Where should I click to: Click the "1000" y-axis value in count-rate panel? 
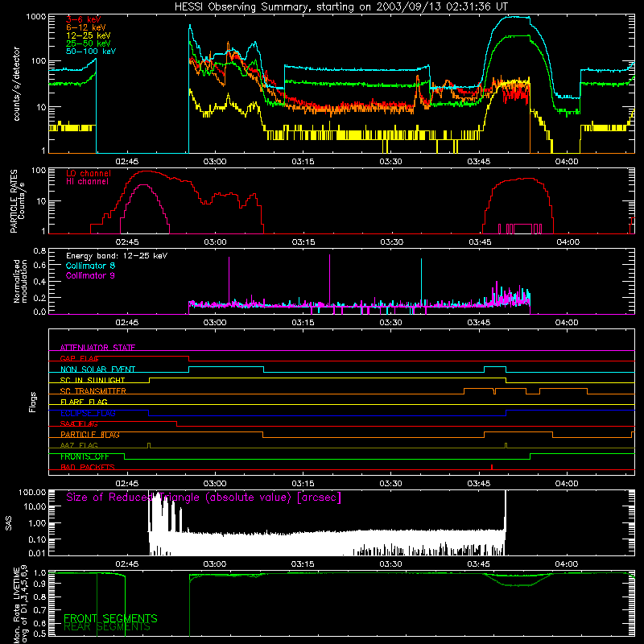(x=35, y=17)
